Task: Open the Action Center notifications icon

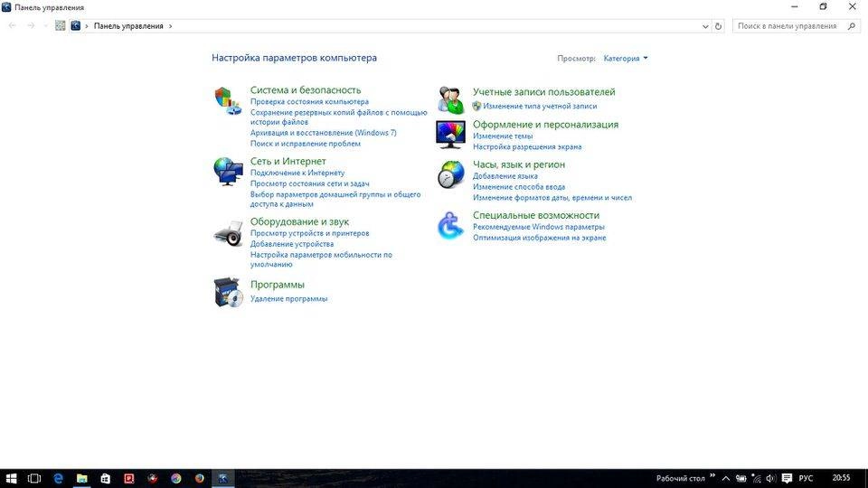Action: click(x=787, y=479)
